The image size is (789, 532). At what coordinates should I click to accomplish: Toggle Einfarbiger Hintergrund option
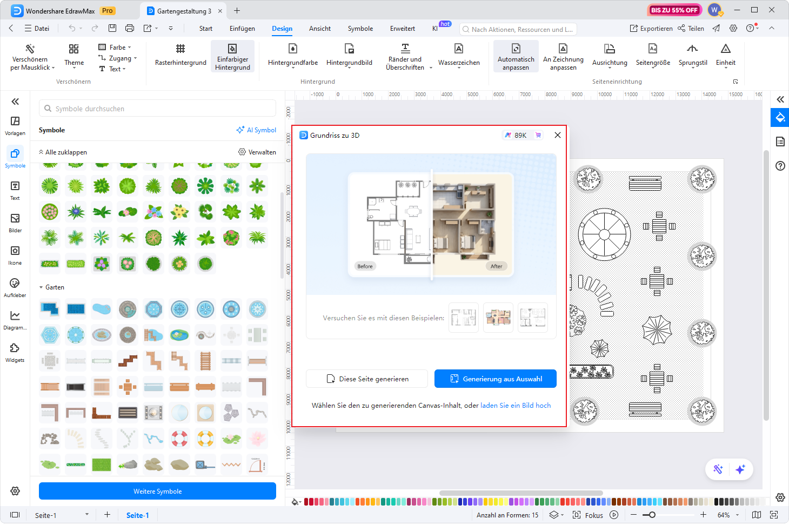pos(232,56)
